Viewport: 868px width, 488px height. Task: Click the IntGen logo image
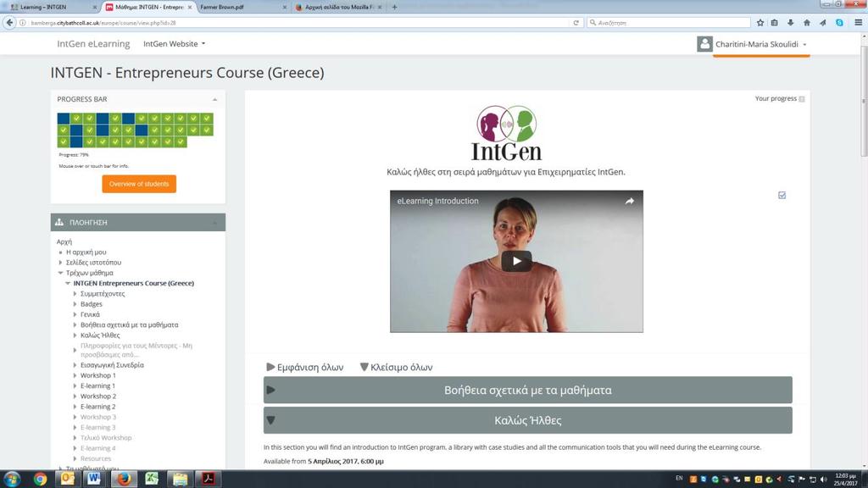click(x=506, y=133)
